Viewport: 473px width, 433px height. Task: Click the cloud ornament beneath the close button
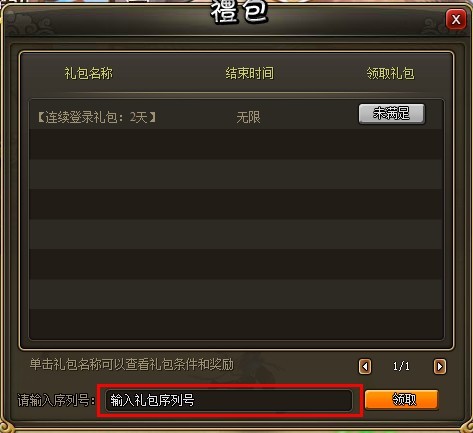[x=443, y=27]
